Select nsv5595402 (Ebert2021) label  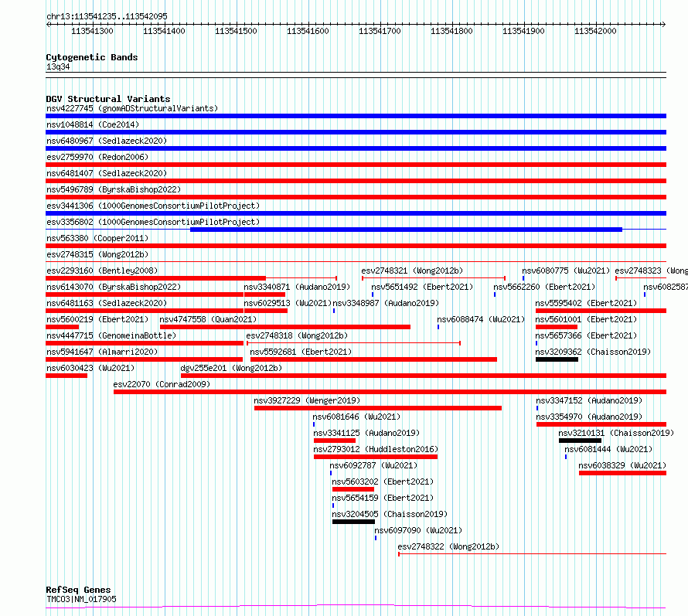(586, 303)
